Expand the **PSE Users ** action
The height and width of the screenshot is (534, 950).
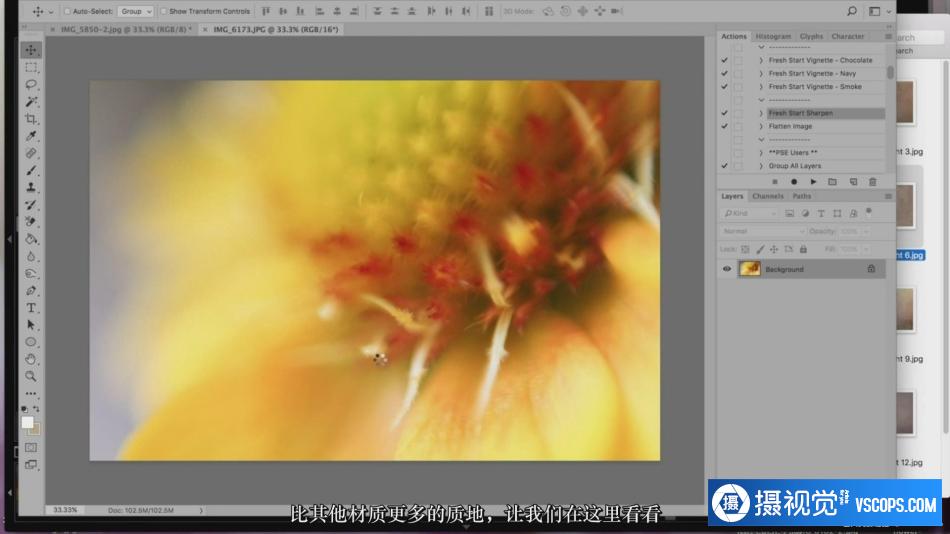point(761,153)
